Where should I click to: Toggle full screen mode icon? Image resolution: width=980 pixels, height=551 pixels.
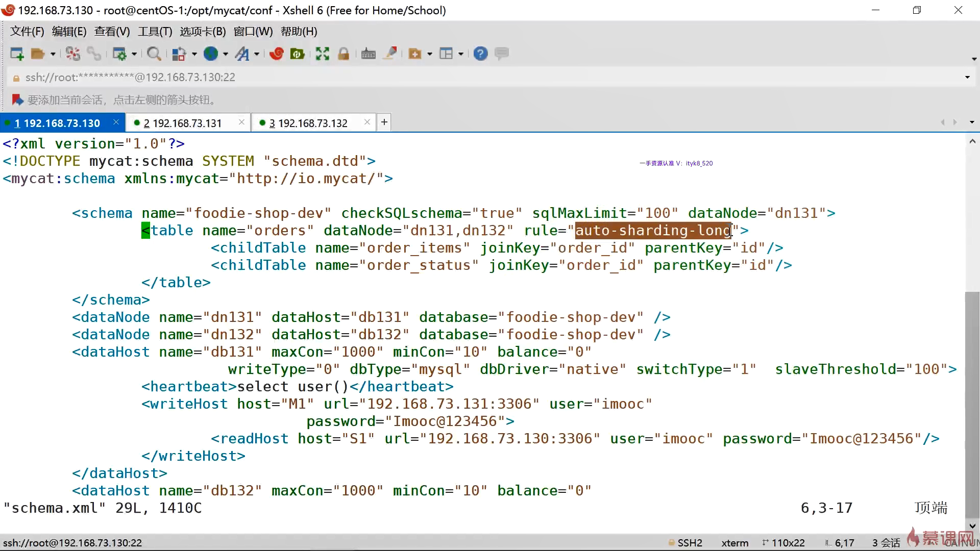tap(322, 54)
